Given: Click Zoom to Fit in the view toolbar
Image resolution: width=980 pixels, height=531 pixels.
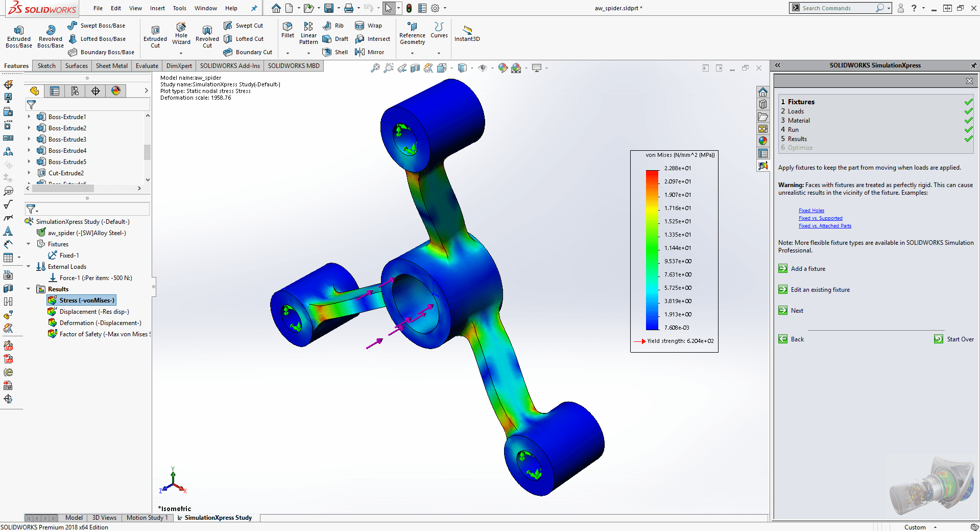Looking at the screenshot, I should (x=375, y=67).
